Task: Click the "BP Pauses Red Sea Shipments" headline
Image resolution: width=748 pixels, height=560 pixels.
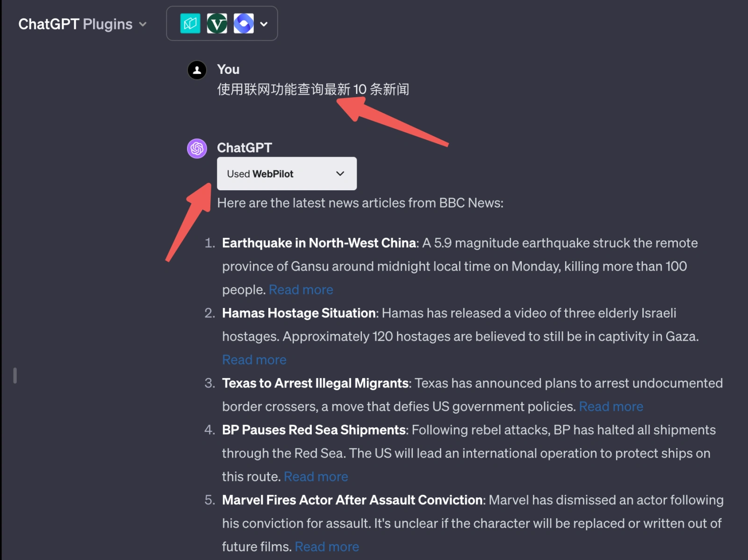Action: coord(314,430)
